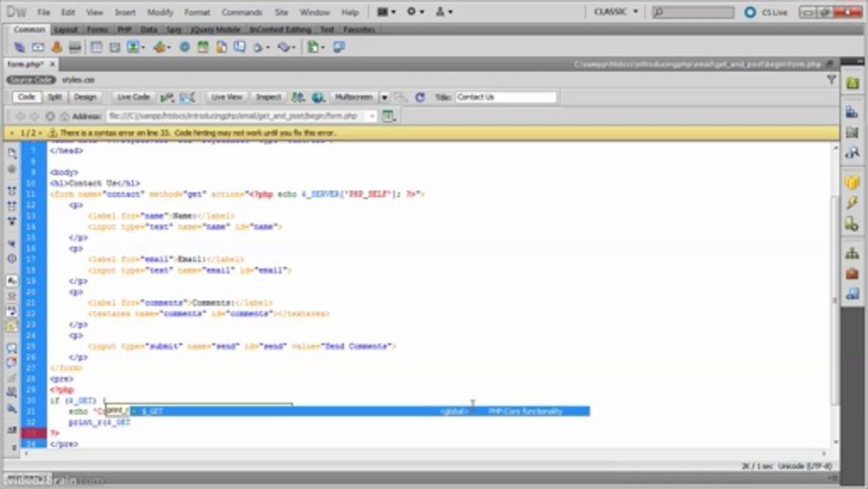Screen dimensions: 868x489
Task: Click the Comment icon in Insert bar
Action: coord(240,47)
